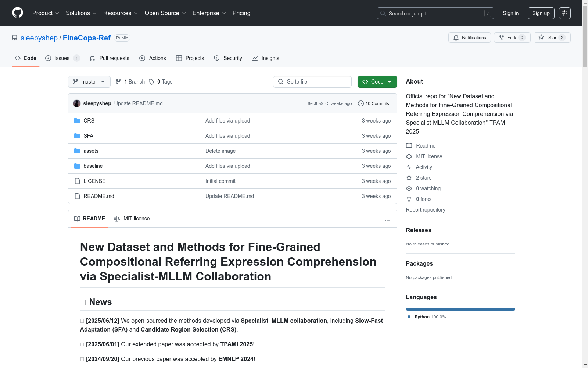Open the 'Initial commit' message link
This screenshot has height=368, width=588.
pos(220,181)
